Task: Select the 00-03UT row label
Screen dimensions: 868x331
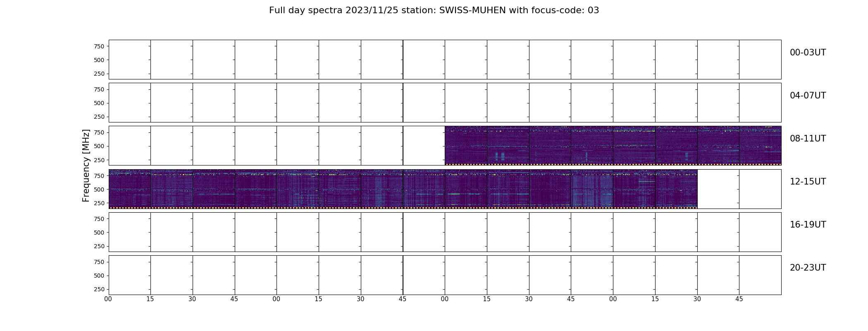Action: point(808,53)
